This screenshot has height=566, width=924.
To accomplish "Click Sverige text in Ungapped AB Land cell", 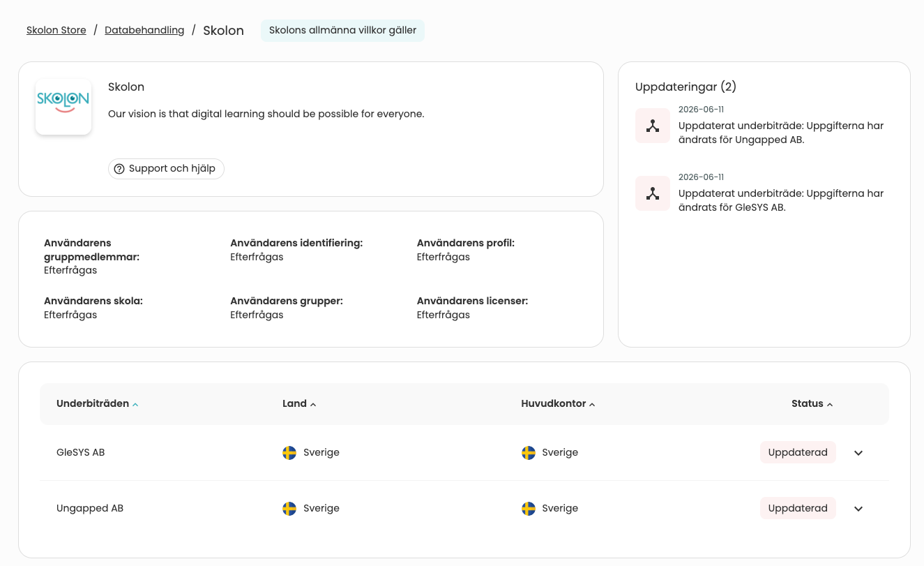I will click(x=321, y=508).
